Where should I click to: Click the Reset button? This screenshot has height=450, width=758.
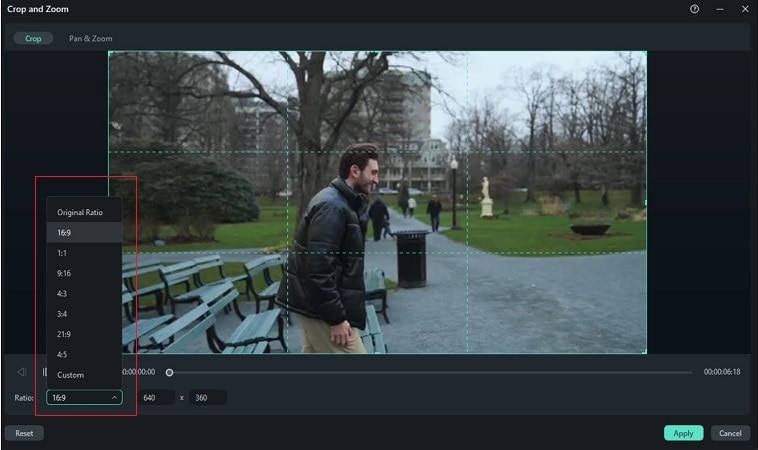tap(24, 433)
